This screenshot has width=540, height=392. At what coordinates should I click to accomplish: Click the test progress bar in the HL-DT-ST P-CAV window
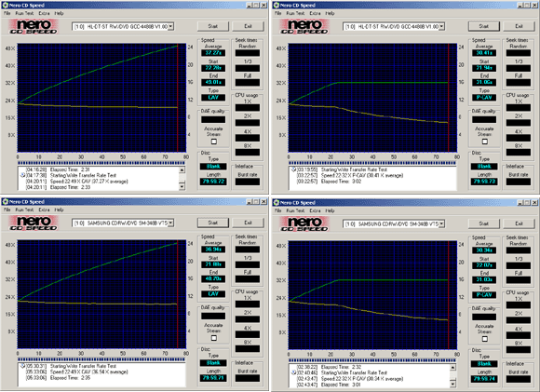[372, 163]
